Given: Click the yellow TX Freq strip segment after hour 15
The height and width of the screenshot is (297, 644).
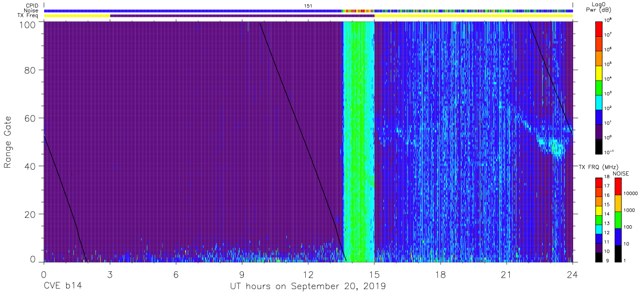Looking at the screenshot, I should click(474, 16).
